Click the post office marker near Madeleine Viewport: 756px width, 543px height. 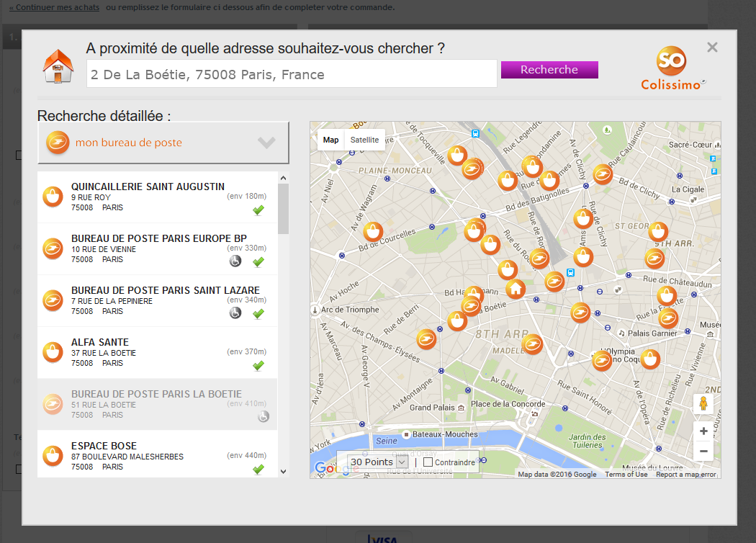click(x=532, y=344)
